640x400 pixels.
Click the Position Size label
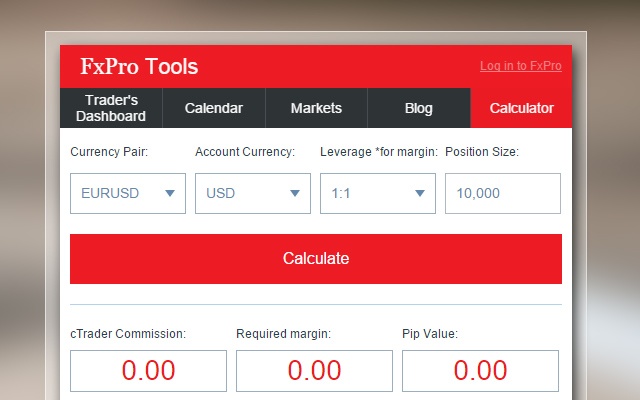pyautogui.click(x=482, y=152)
